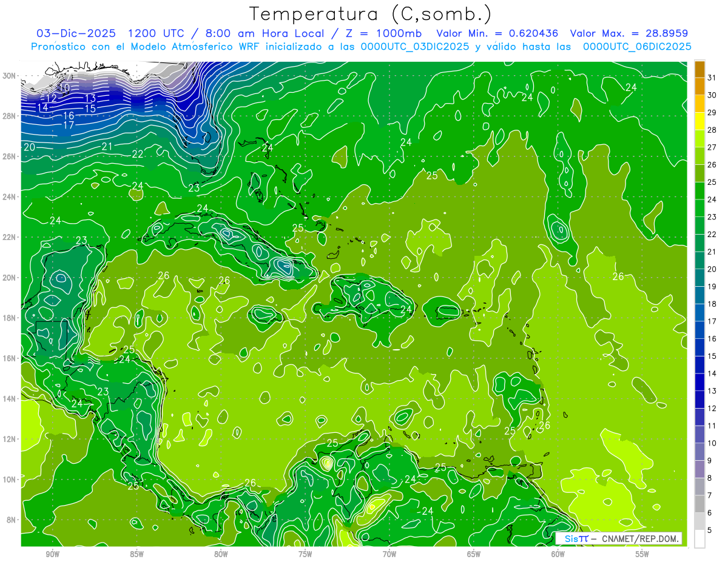Click the number 11 in the color legend
This screenshot has height=562, width=728.
pyautogui.click(x=712, y=426)
